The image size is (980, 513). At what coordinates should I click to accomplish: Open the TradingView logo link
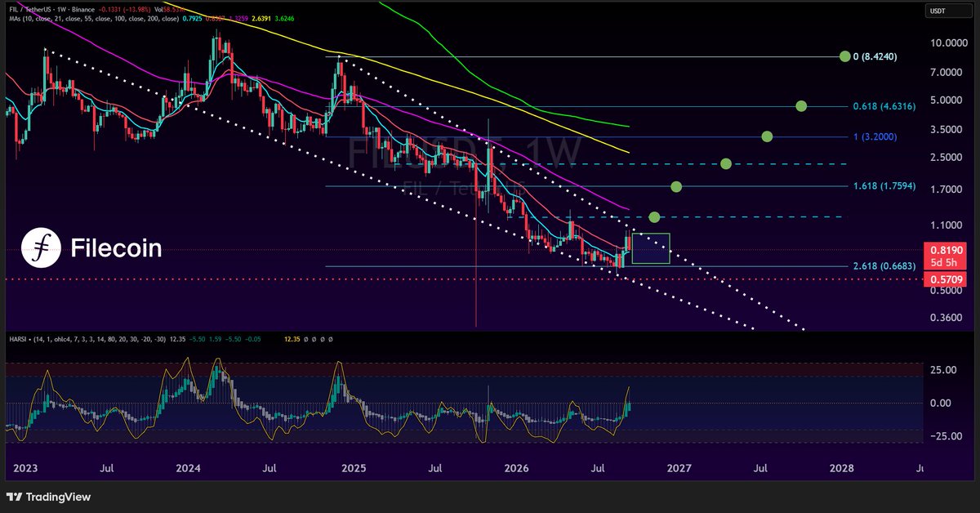[x=48, y=497]
